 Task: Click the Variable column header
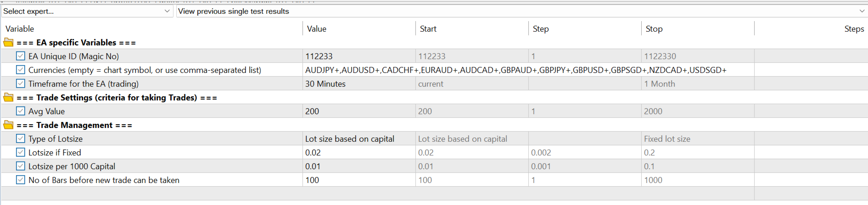click(x=20, y=29)
